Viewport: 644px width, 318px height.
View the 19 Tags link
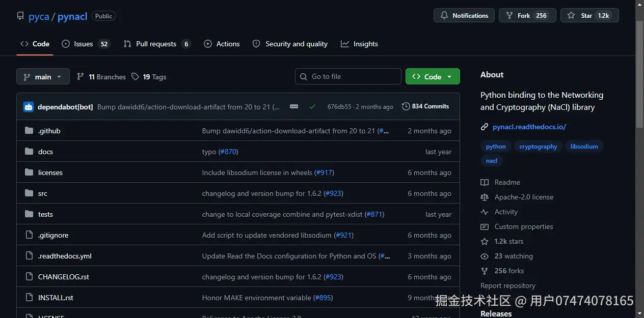click(149, 77)
